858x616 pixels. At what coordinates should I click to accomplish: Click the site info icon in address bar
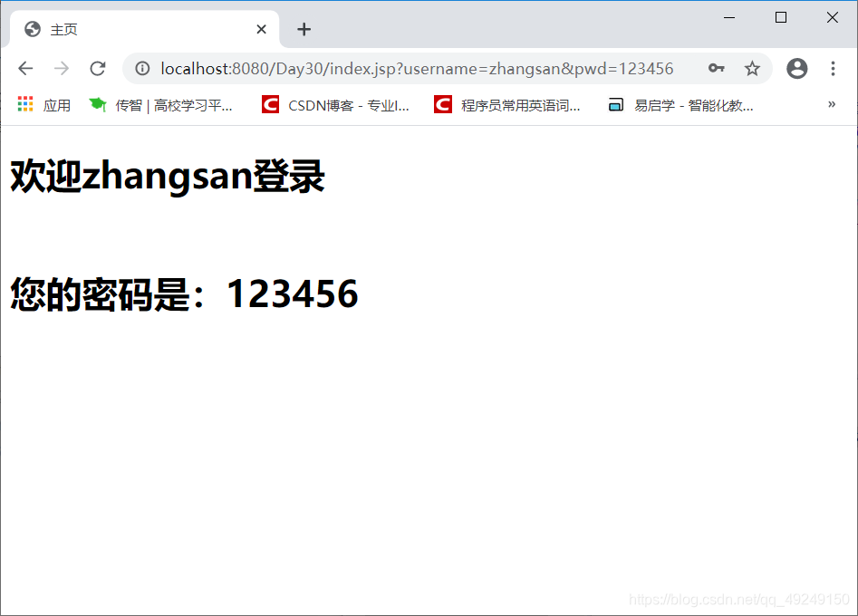(142, 68)
